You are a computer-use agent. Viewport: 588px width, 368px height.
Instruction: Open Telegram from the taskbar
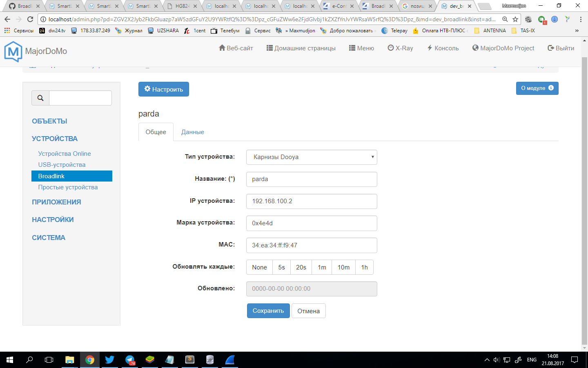(130, 360)
